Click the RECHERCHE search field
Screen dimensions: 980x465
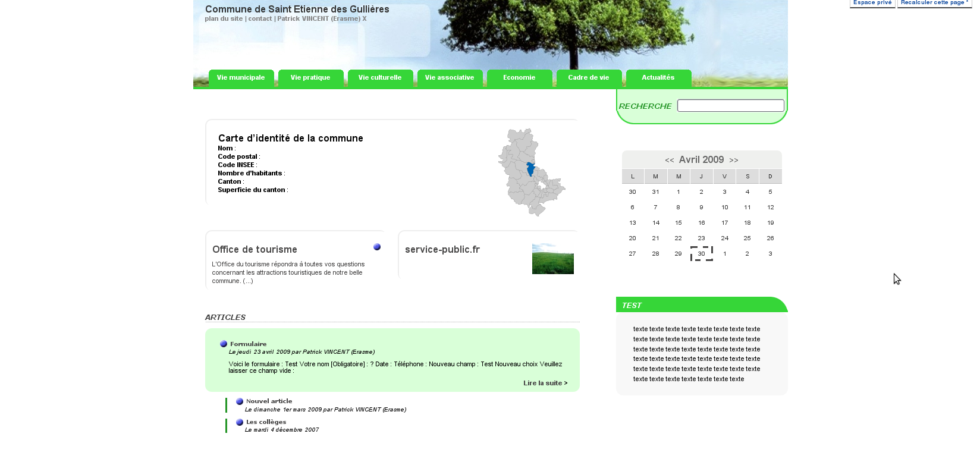pyautogui.click(x=730, y=106)
